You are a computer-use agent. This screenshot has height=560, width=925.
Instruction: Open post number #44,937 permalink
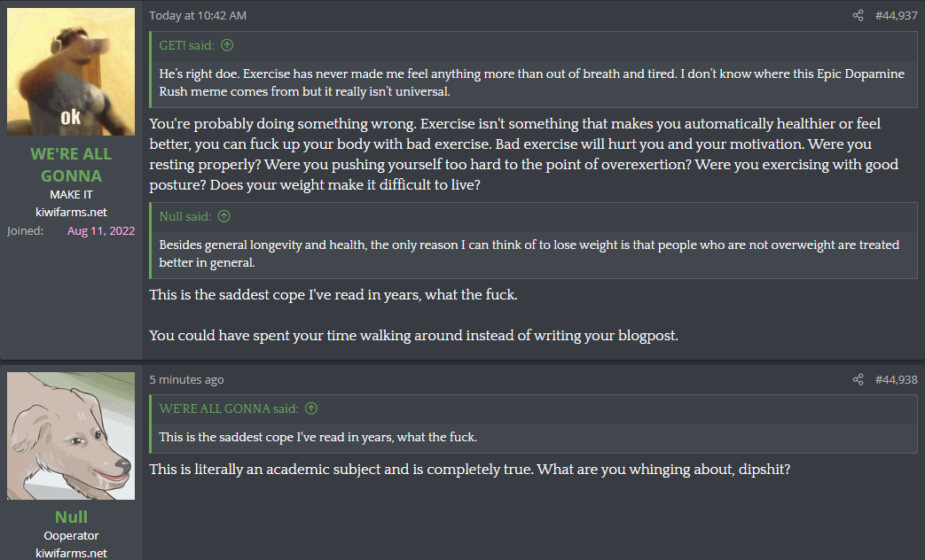896,15
